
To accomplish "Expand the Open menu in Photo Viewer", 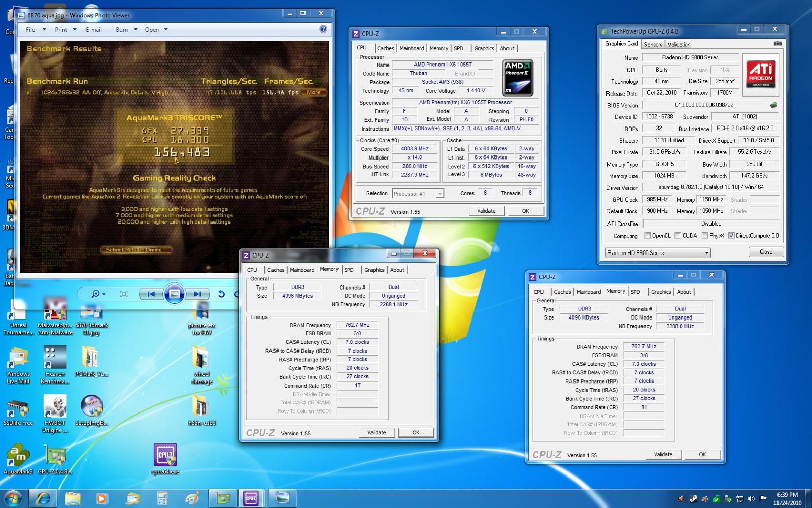I will (156, 29).
